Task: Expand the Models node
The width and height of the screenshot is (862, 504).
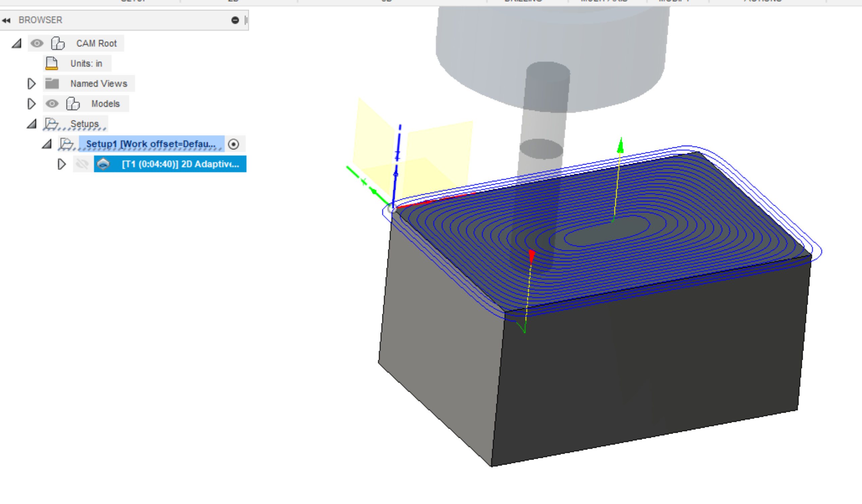Action: pyautogui.click(x=32, y=104)
